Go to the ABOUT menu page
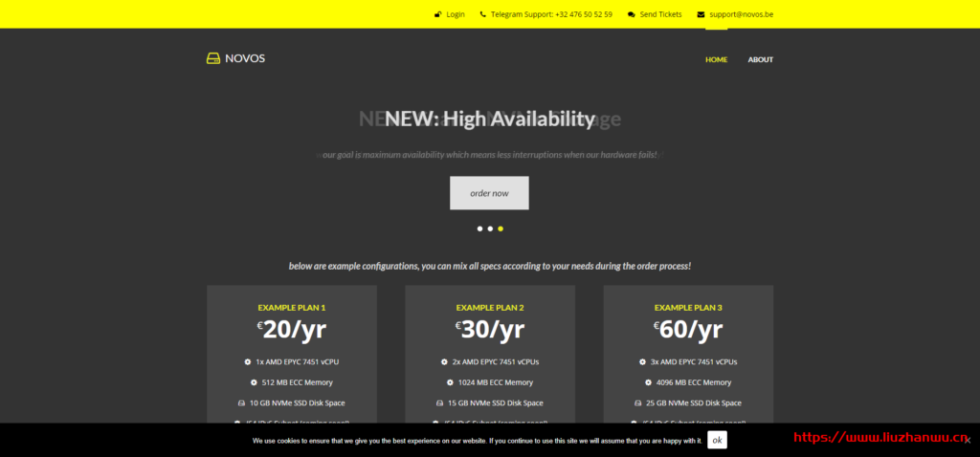 (x=760, y=59)
